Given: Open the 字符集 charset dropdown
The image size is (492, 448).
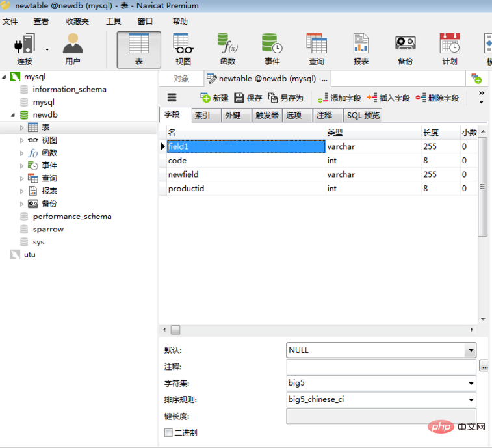Looking at the screenshot, I should [471, 383].
